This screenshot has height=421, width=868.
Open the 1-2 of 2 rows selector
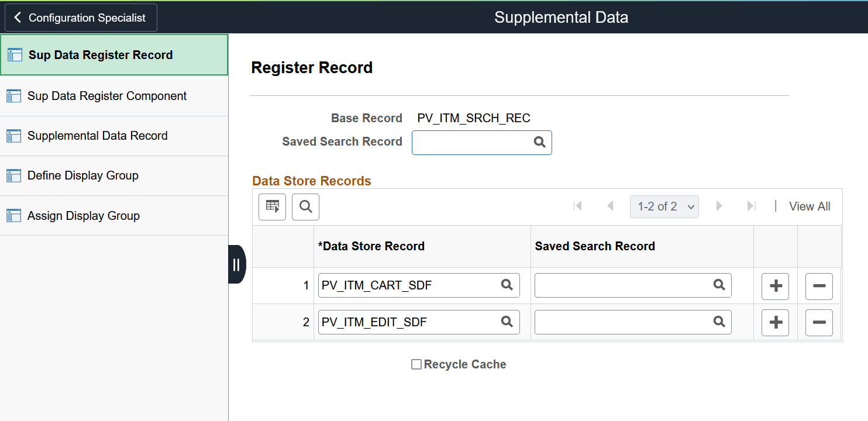pyautogui.click(x=664, y=206)
